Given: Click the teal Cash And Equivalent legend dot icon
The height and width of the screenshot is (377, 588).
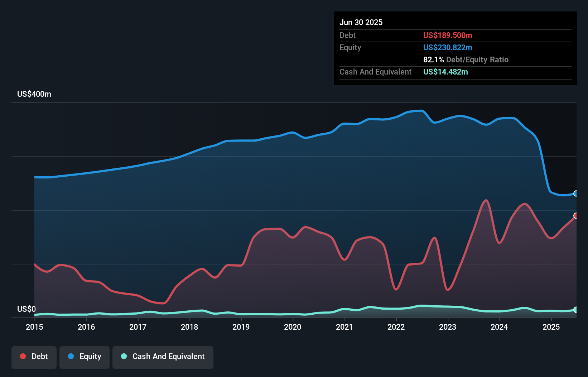Looking at the screenshot, I should [123, 356].
